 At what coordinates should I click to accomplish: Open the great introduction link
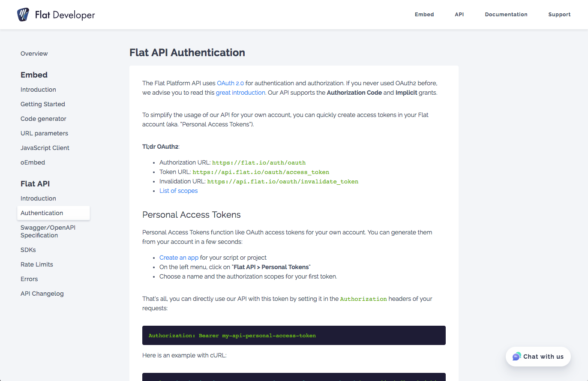coord(240,93)
